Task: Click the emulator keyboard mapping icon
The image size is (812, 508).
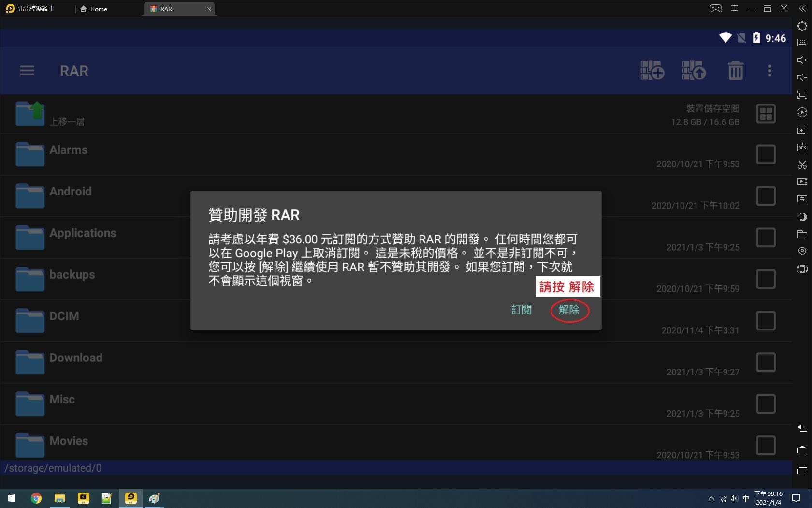Action: 802,43
